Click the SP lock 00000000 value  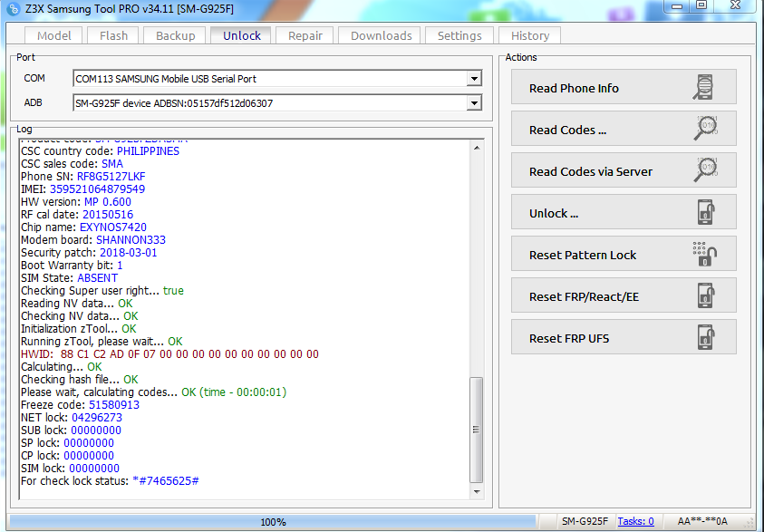tap(89, 443)
